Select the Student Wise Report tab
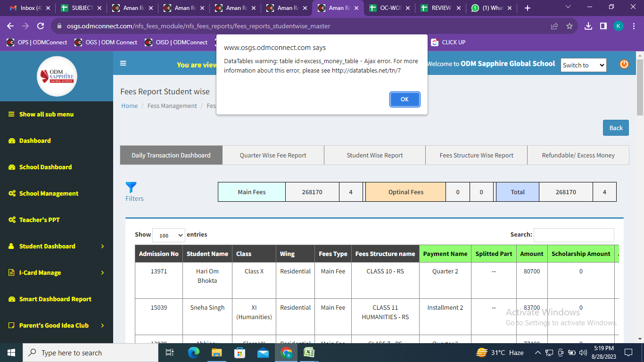The width and height of the screenshot is (644, 362). tap(375, 155)
